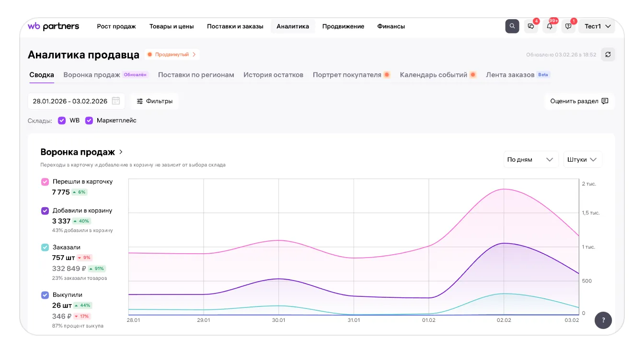Click the wb partners logo
The width and height of the screenshot is (644, 353).
coord(53,26)
